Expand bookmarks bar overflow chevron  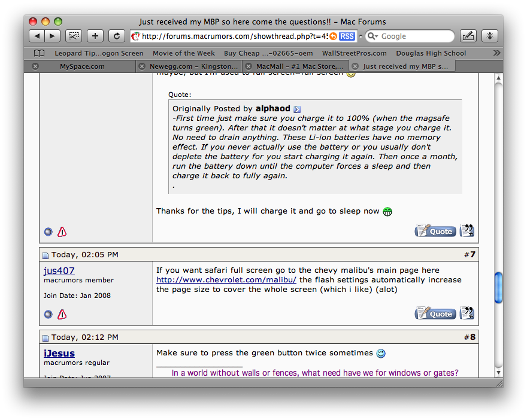496,53
